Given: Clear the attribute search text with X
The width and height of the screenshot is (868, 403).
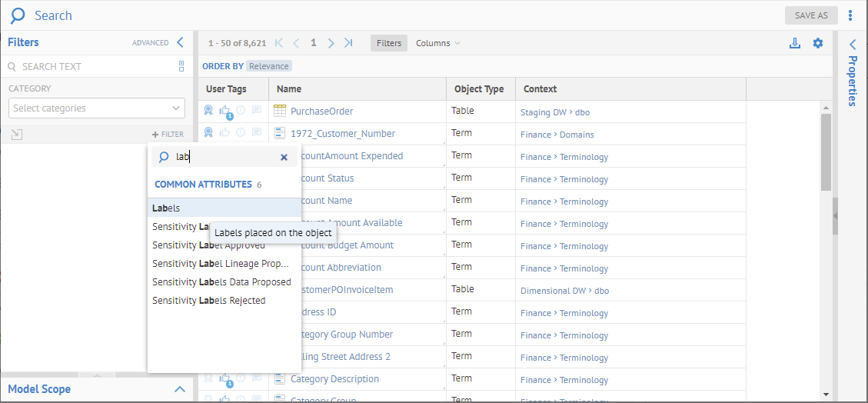Looking at the screenshot, I should (284, 157).
